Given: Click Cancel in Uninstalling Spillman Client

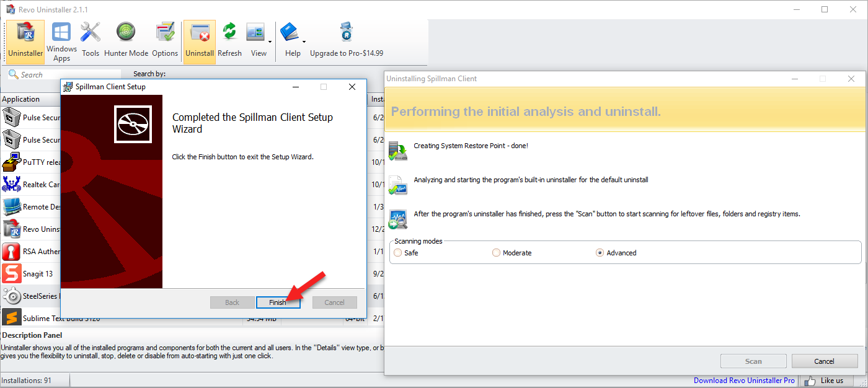Looking at the screenshot, I should tap(825, 361).
